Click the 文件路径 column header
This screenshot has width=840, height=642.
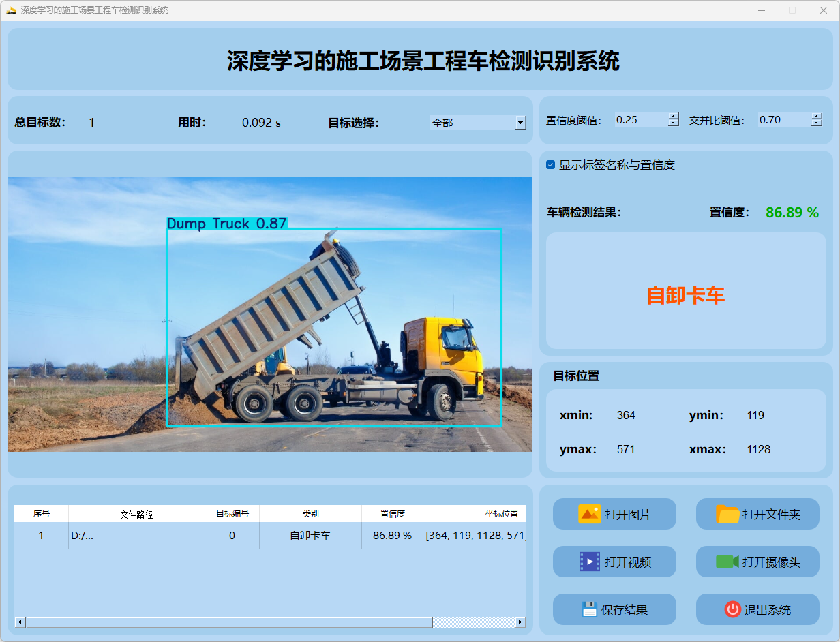point(136,514)
